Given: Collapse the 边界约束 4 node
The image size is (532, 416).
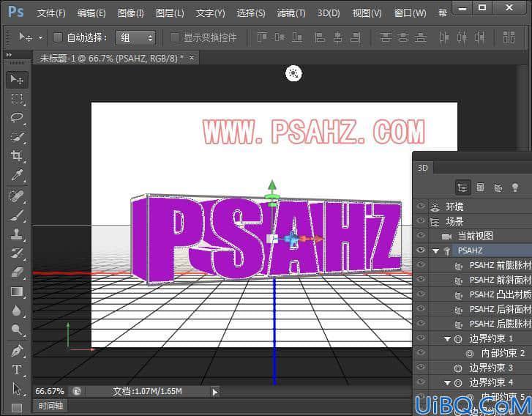Looking at the screenshot, I should tap(447, 383).
